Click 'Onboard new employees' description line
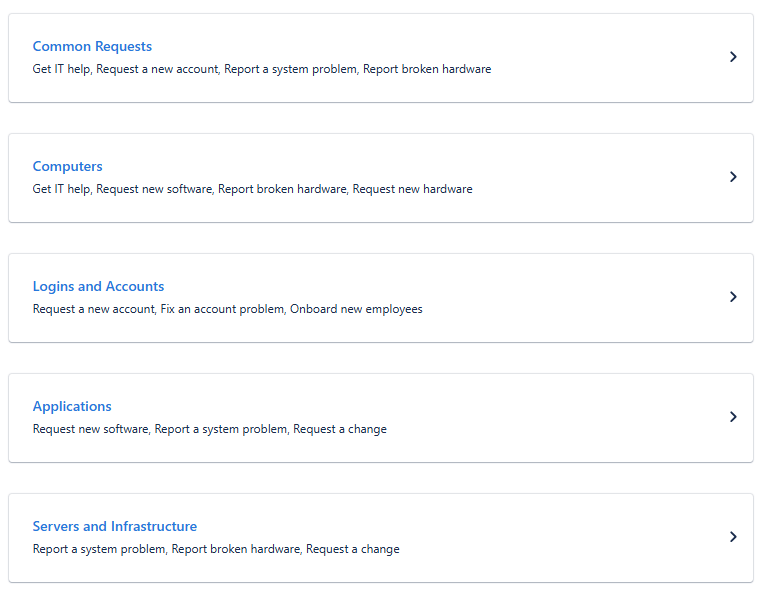Image resolution: width=765 pixels, height=600 pixels. click(356, 309)
